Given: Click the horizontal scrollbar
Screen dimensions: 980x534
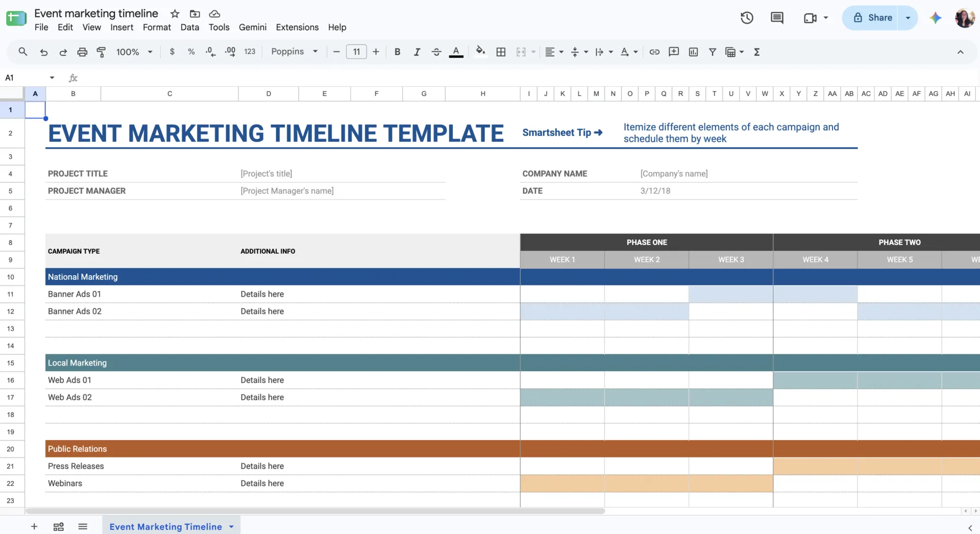Looking at the screenshot, I should click(x=315, y=511).
